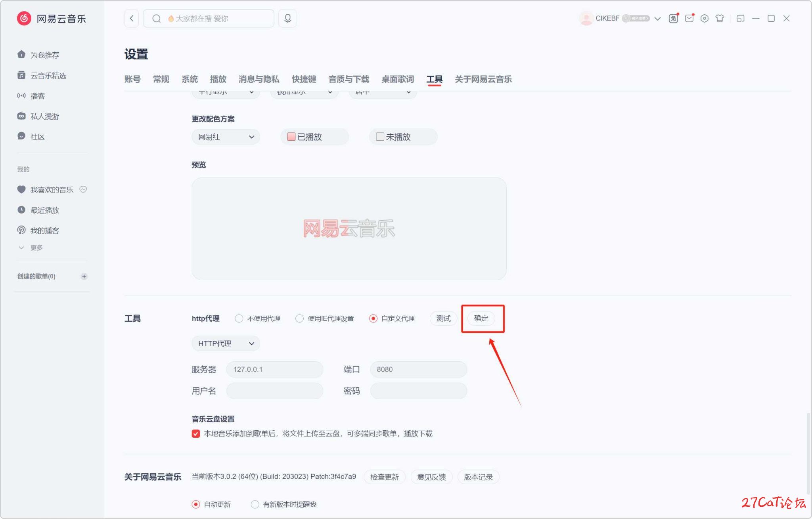Image resolution: width=812 pixels, height=519 pixels.
Task: Click the 版本记录 button
Action: pyautogui.click(x=478, y=477)
